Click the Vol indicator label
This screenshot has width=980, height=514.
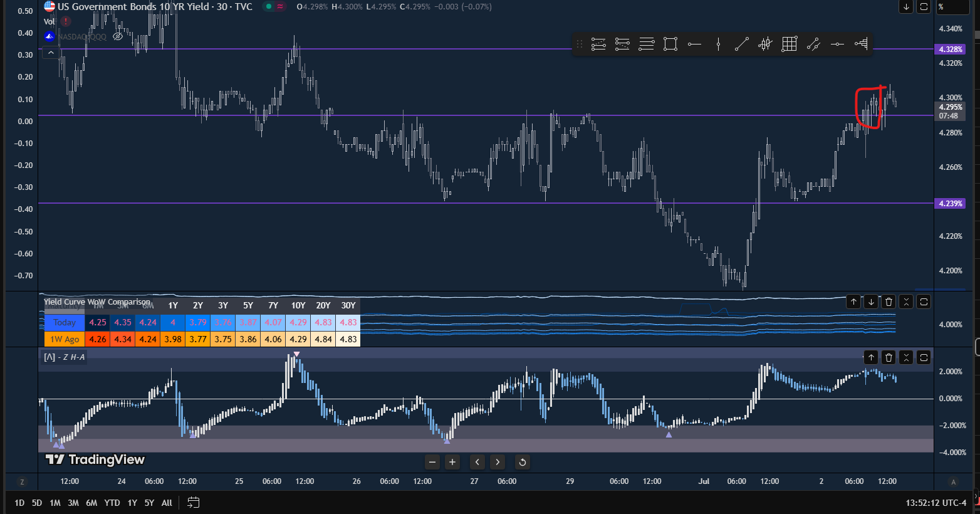pos(50,21)
